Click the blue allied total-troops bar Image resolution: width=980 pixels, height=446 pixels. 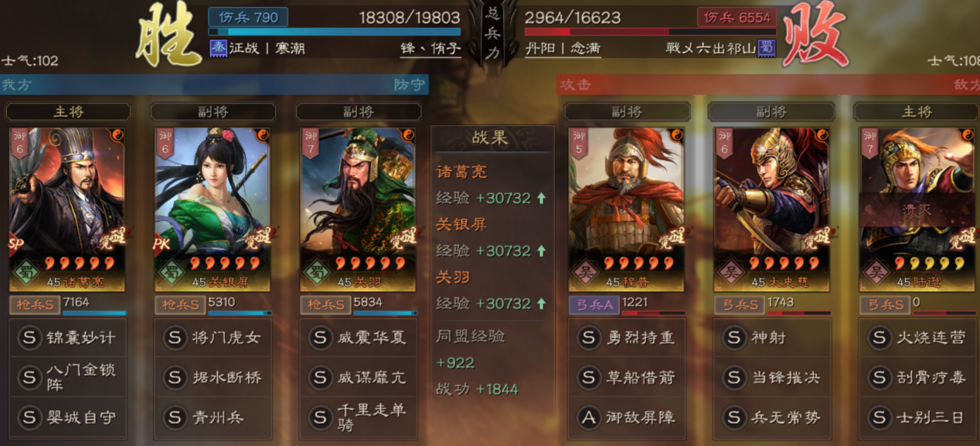335,32
